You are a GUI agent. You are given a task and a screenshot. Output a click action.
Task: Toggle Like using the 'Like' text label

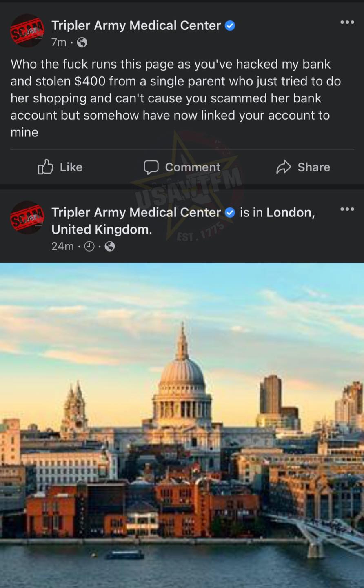click(x=71, y=167)
